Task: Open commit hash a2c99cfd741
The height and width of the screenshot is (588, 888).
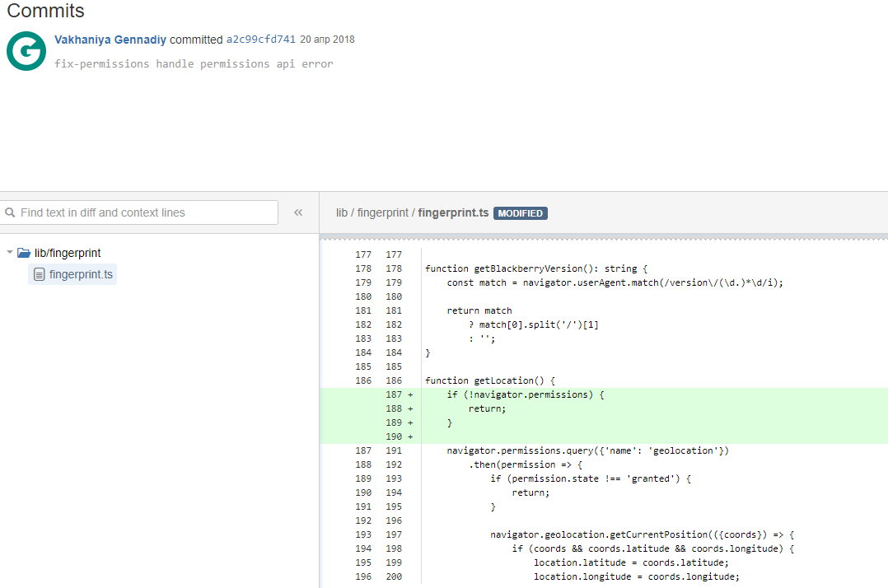Action: [260, 39]
